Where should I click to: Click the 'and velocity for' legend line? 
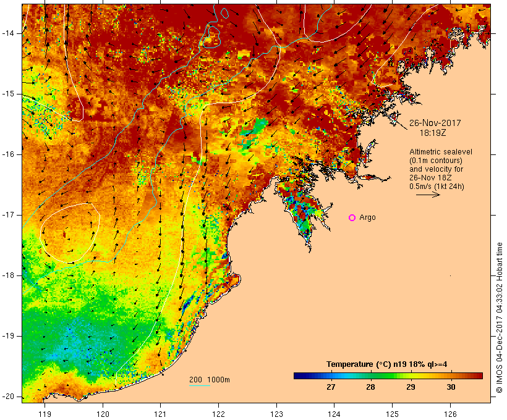pos(436,169)
